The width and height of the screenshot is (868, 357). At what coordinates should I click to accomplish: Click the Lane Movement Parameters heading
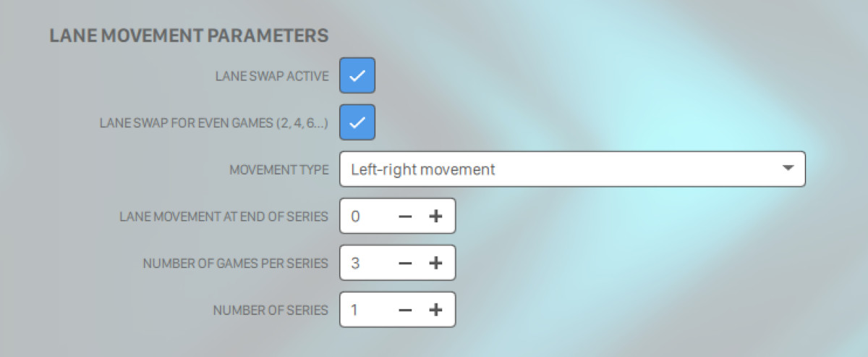coord(189,35)
